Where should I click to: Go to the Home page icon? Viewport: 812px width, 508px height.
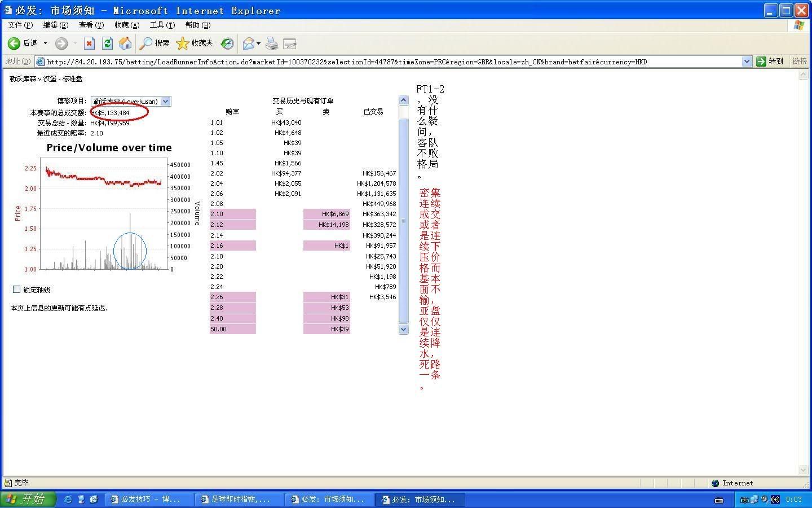(x=125, y=43)
